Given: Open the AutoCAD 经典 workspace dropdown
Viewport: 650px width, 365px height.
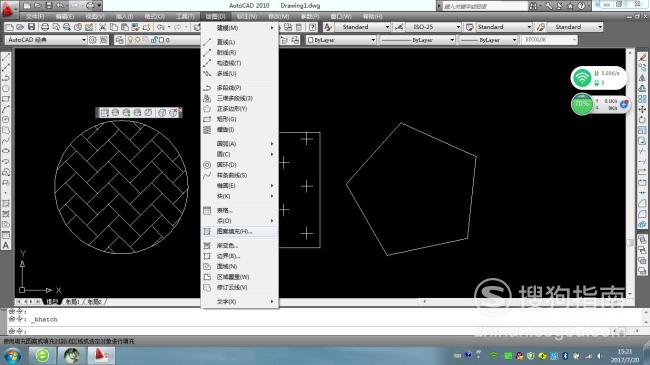Looking at the screenshot, I should coord(46,40).
